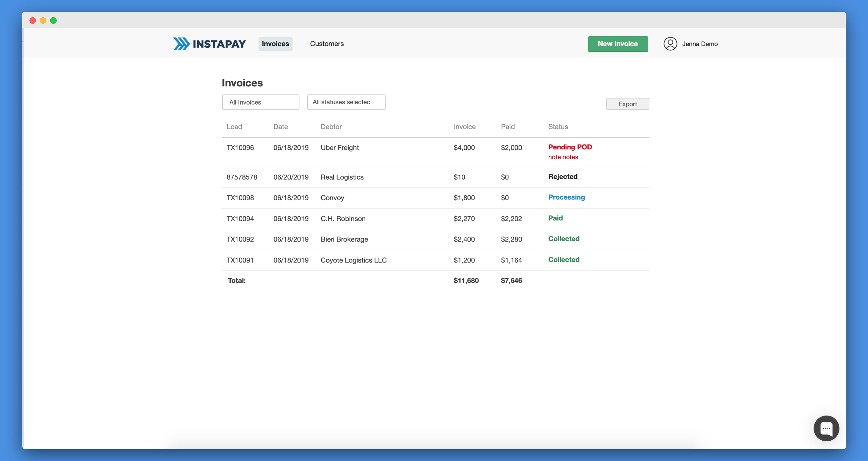Viewport: 868px width, 461px height.
Task: Click the $4,000 invoice amount
Action: [x=464, y=148]
